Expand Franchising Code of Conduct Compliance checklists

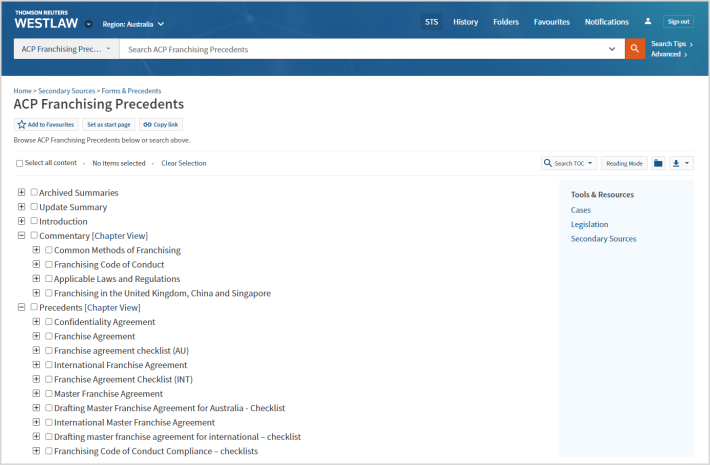tap(36, 451)
